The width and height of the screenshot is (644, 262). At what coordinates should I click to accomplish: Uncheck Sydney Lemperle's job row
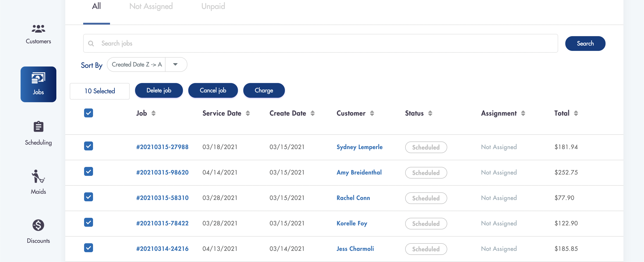coord(89,146)
